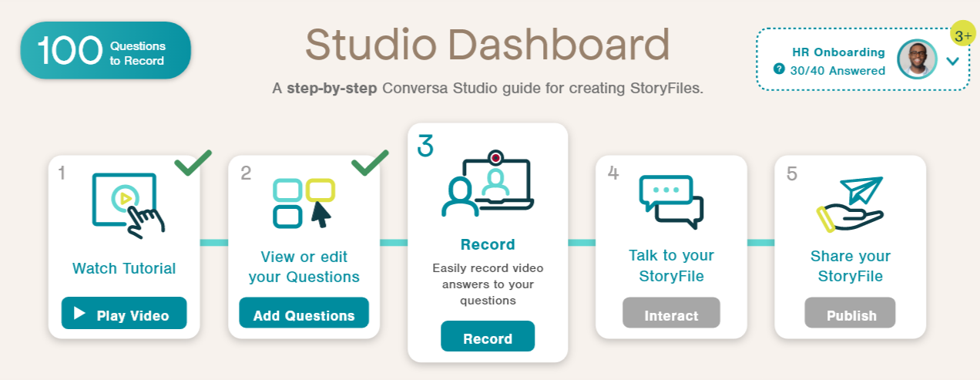Click the green checkmark on step 1
Screen dimensions: 980x380
pyautogui.click(x=193, y=163)
